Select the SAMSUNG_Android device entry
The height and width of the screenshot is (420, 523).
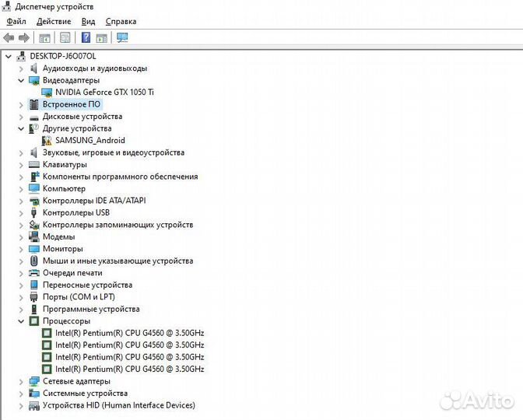pos(90,140)
